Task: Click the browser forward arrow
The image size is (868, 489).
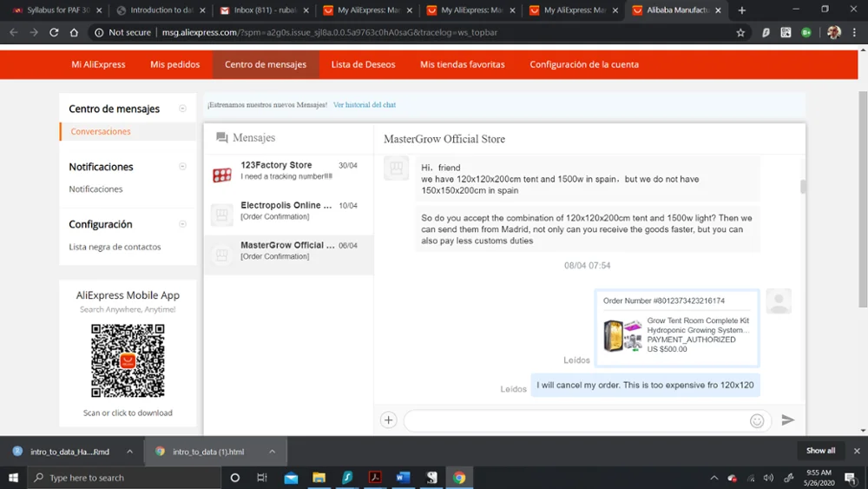Action: 34,33
